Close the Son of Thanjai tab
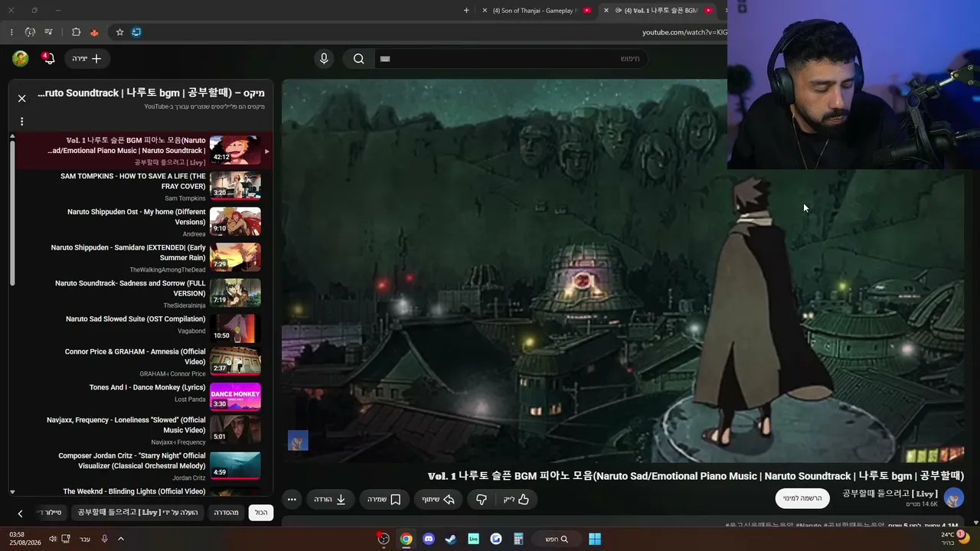The height and width of the screenshot is (551, 980). click(x=485, y=11)
